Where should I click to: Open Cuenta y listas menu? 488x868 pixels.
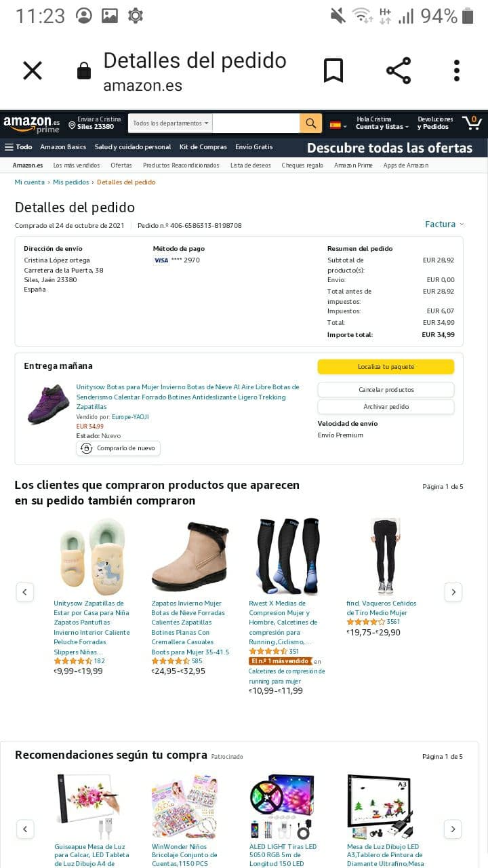(383, 123)
